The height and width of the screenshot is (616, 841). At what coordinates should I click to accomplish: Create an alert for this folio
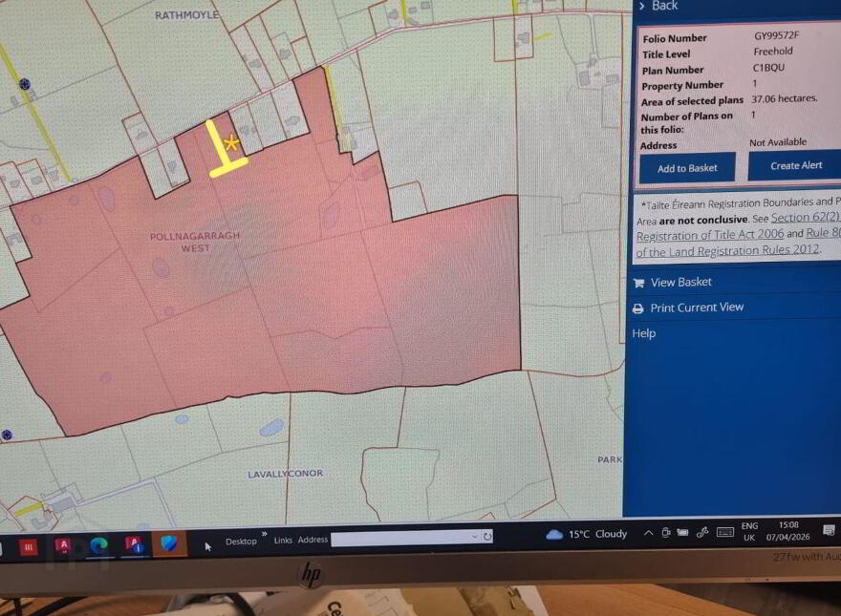[795, 165]
